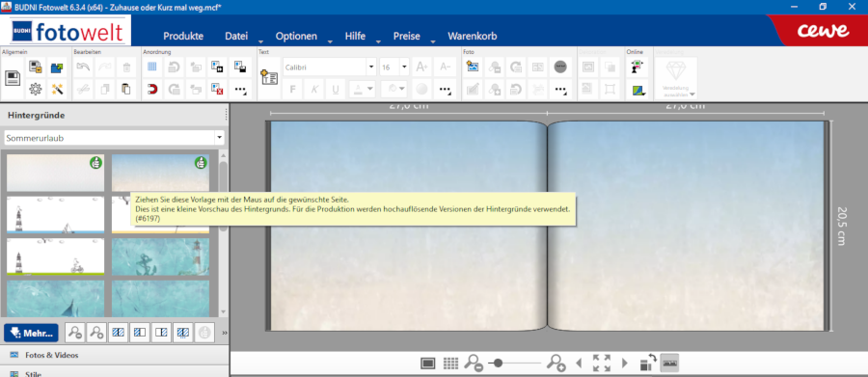Image resolution: width=868 pixels, height=377 pixels.
Task: Toggle the grid display in Anordnung
Action: (152, 67)
